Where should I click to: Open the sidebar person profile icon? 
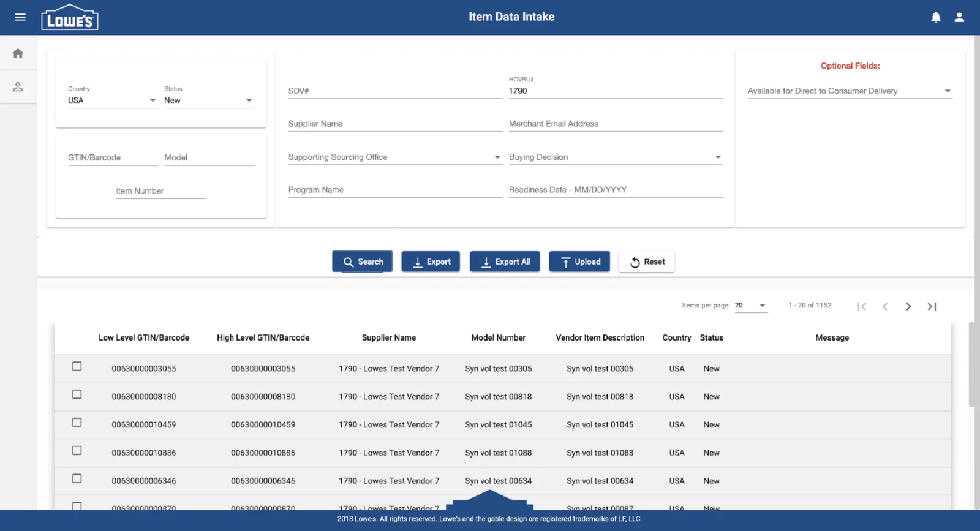[18, 87]
